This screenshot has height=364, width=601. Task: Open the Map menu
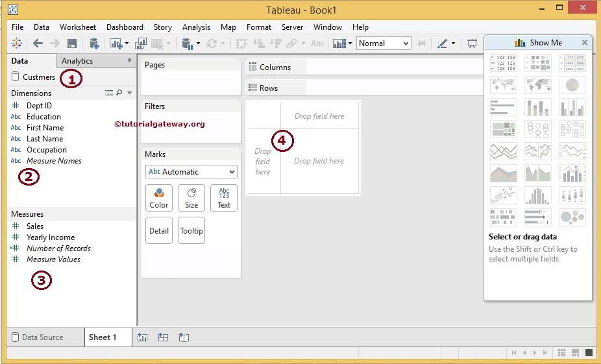coord(228,27)
